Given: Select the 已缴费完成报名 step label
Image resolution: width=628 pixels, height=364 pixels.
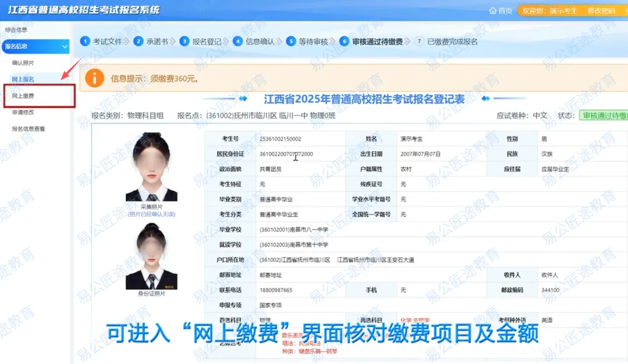Looking at the screenshot, I should click(x=452, y=42).
